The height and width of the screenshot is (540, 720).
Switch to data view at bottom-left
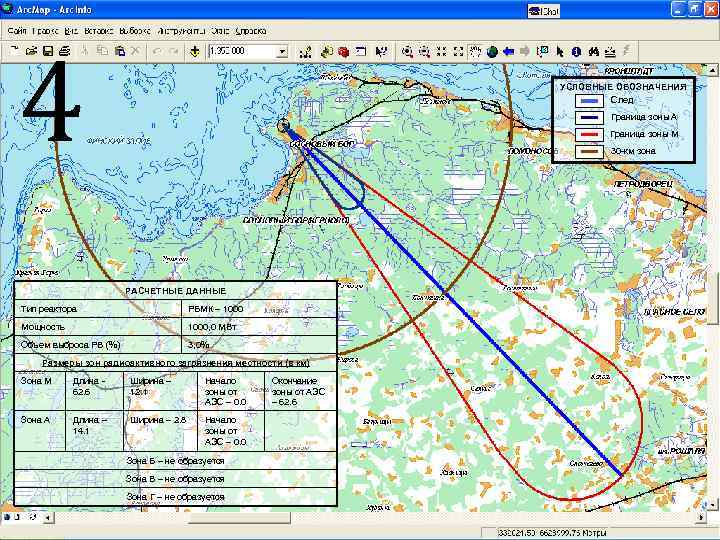[7, 518]
